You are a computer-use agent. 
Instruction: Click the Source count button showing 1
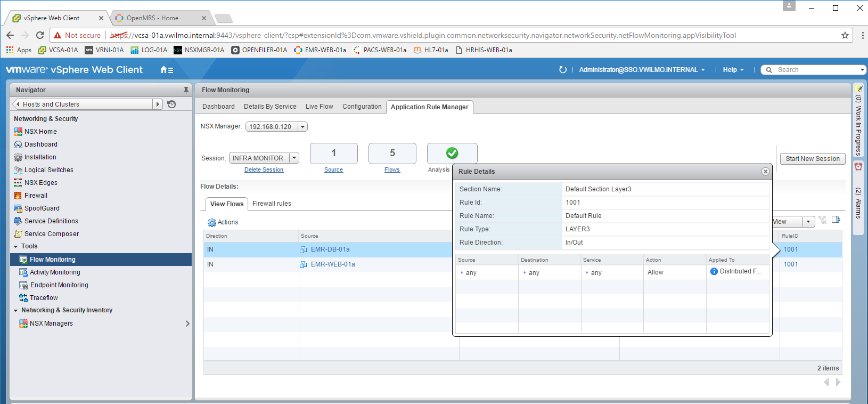click(334, 153)
